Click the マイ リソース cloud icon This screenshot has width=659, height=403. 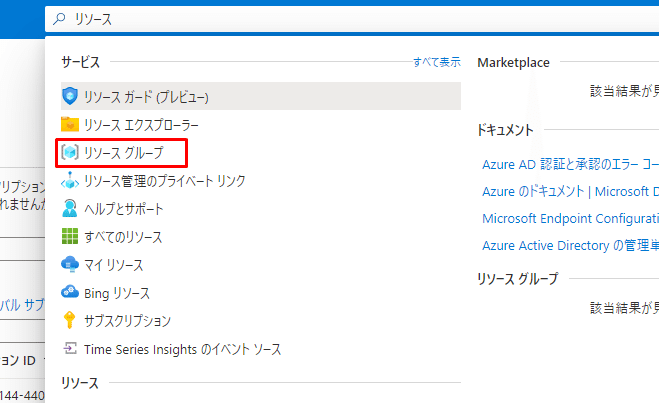(x=70, y=264)
